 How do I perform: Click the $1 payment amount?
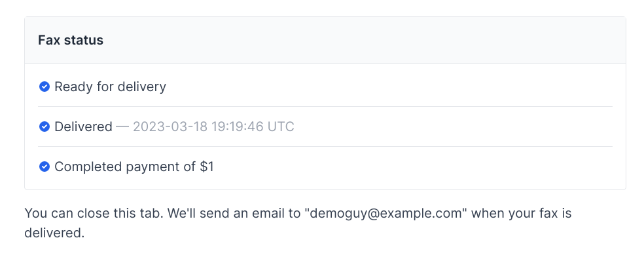207,167
